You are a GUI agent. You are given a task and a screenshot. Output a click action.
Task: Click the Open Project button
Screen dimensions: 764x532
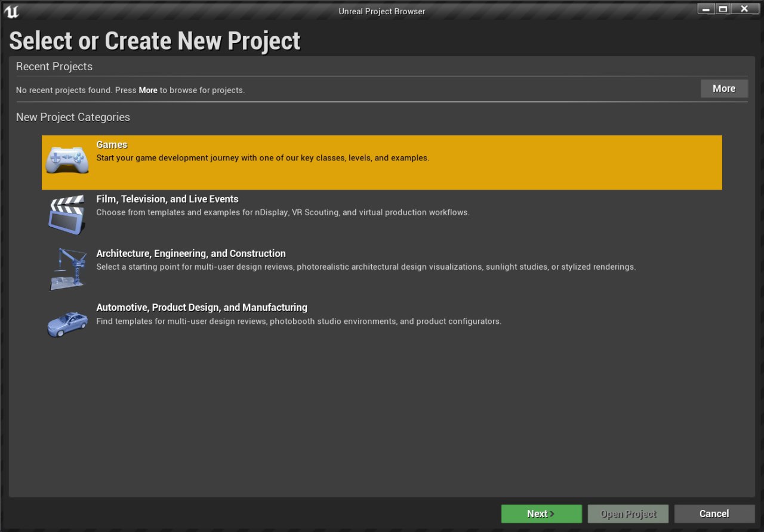[x=628, y=514]
